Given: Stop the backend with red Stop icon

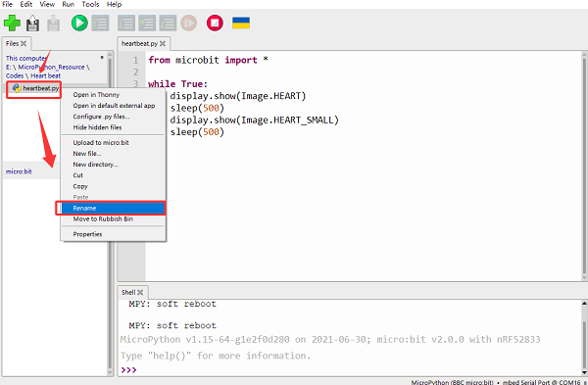Looking at the screenshot, I should [215, 24].
